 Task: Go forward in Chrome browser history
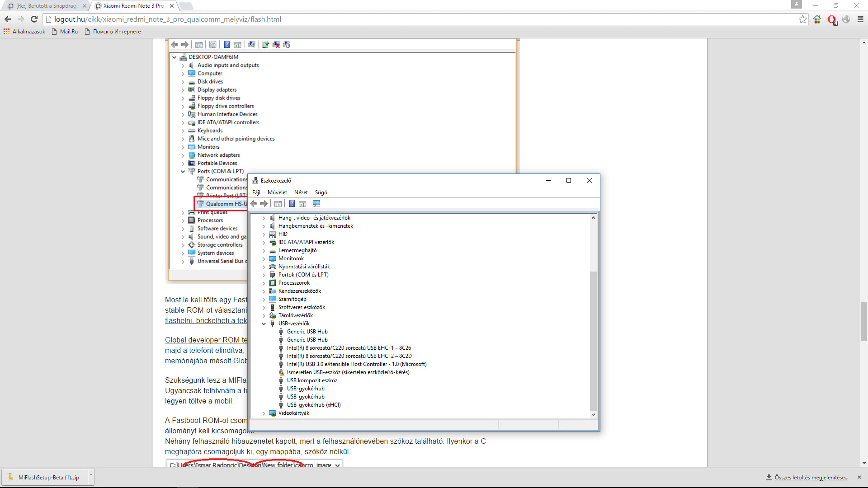click(21, 19)
